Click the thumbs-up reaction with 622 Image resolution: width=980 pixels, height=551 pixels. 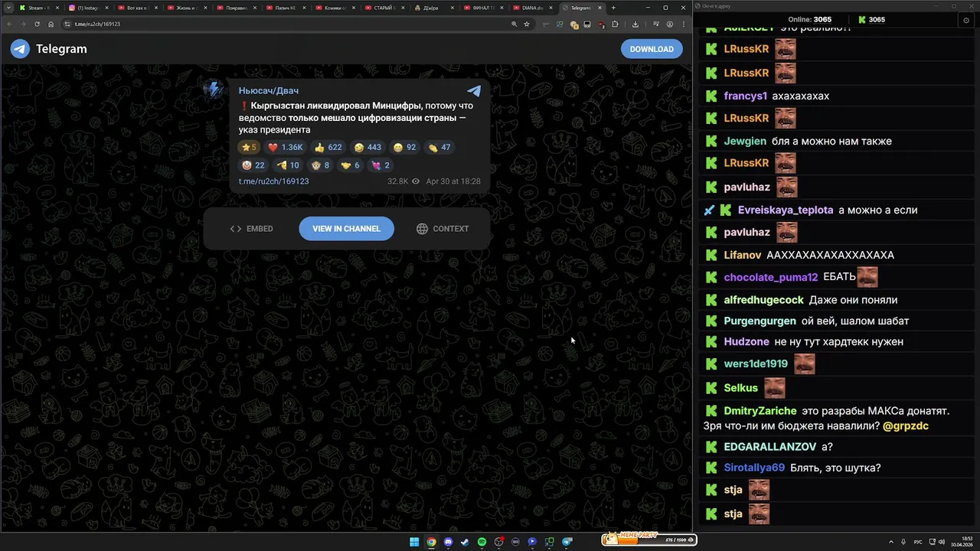click(328, 147)
